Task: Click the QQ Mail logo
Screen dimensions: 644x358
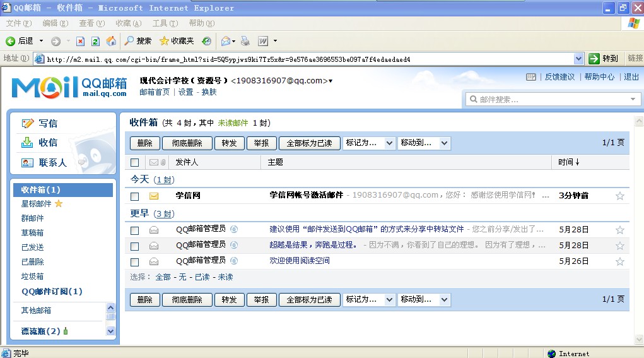Action: click(69, 87)
